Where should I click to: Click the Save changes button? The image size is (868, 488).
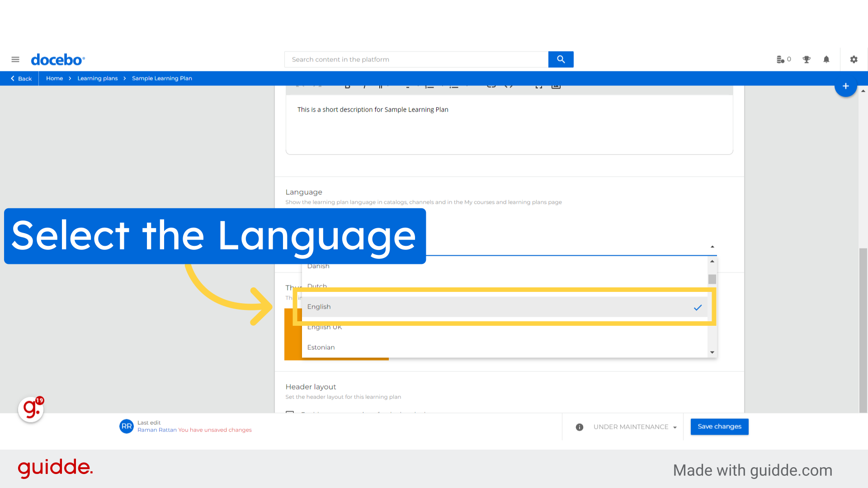pyautogui.click(x=719, y=427)
